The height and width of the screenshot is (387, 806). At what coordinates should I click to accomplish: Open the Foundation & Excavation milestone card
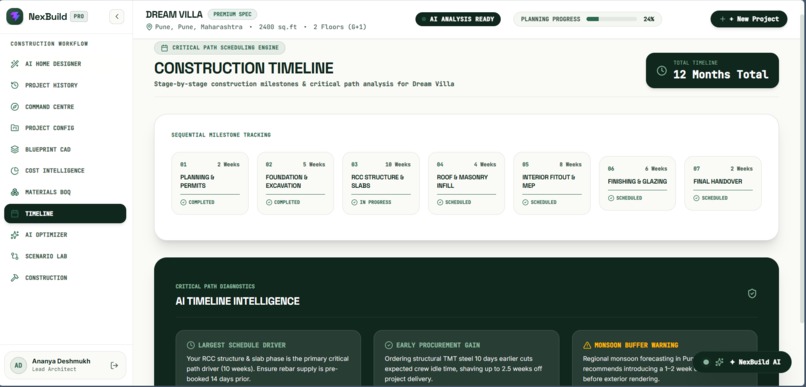click(296, 183)
